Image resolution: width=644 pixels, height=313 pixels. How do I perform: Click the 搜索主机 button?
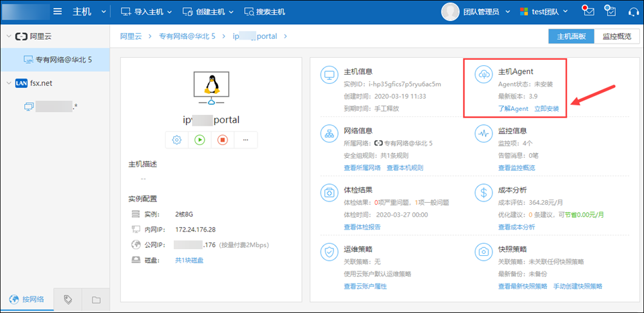click(264, 11)
